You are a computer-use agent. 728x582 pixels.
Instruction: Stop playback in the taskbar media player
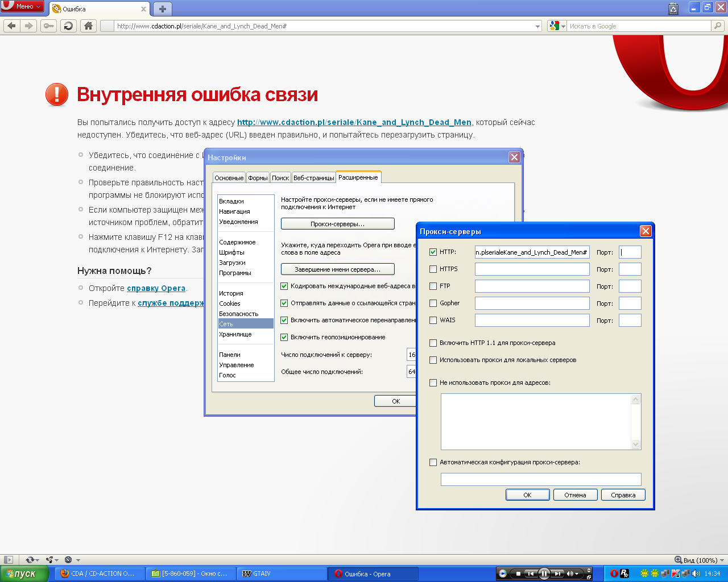point(518,573)
